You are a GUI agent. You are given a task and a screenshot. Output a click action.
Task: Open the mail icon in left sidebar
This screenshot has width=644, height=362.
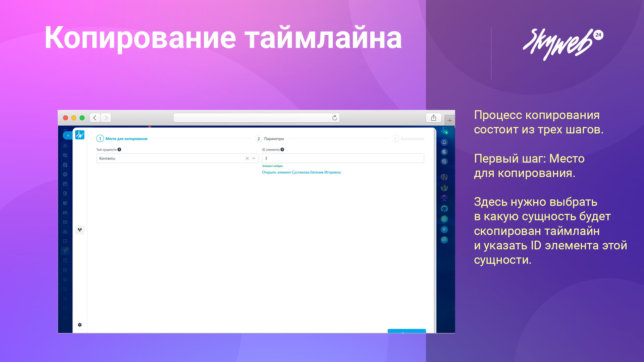coord(65,222)
